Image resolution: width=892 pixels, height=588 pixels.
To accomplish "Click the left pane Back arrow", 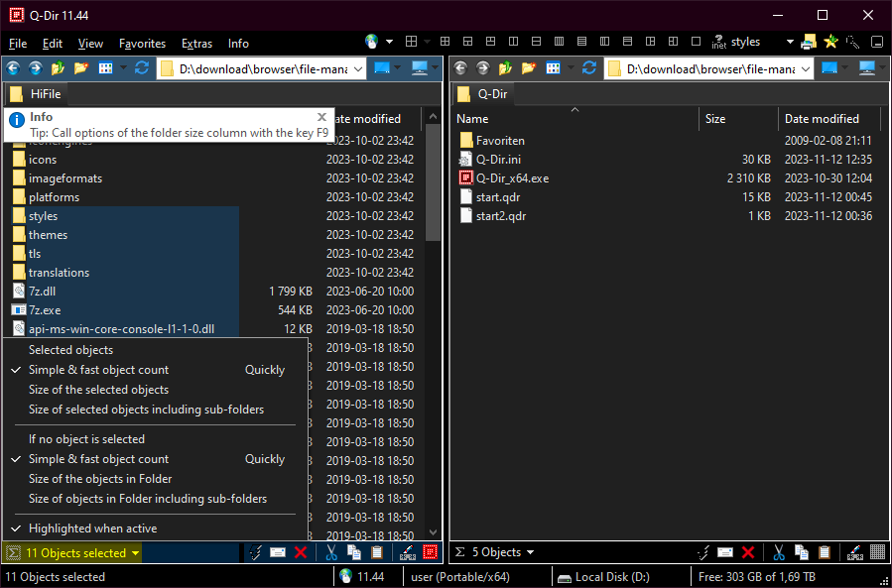I will pos(13,68).
